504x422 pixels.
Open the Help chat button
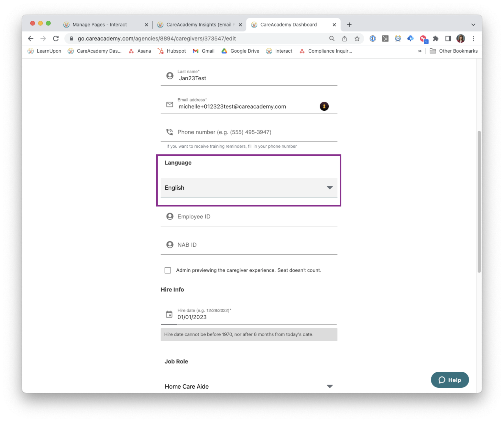[450, 380]
